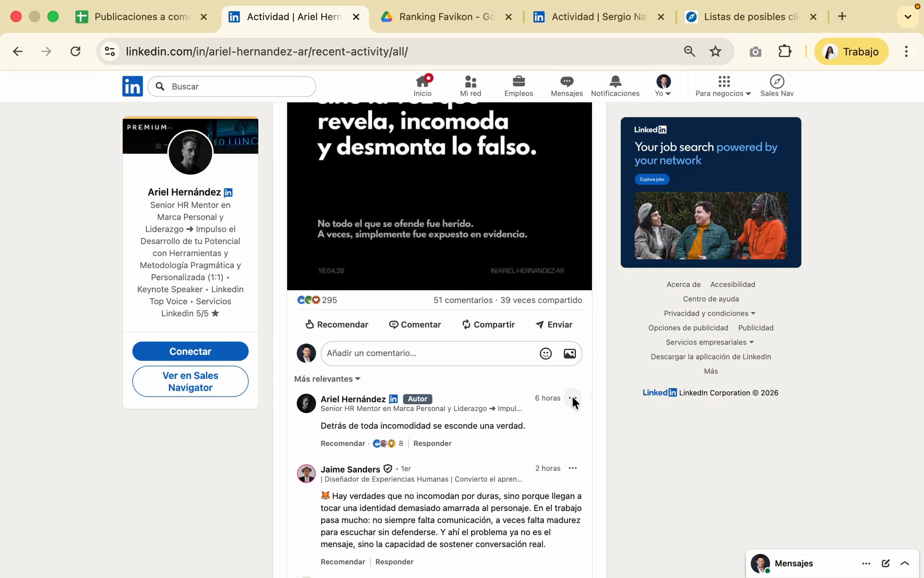The width and height of the screenshot is (924, 578).
Task: Open the Yo profile dropdown
Action: (x=663, y=86)
